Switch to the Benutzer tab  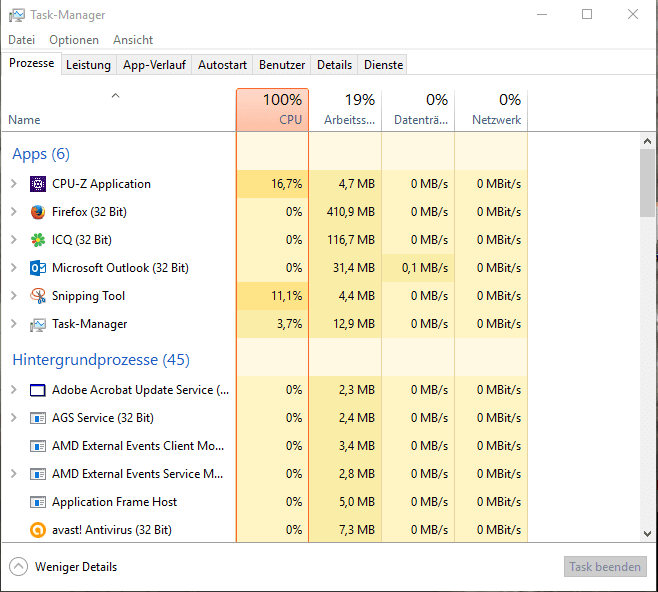pyautogui.click(x=282, y=65)
